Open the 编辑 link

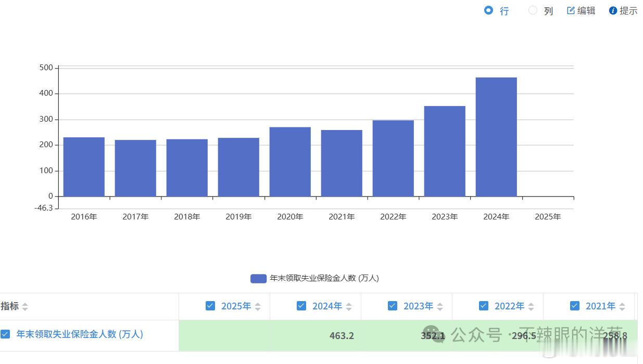click(x=586, y=10)
